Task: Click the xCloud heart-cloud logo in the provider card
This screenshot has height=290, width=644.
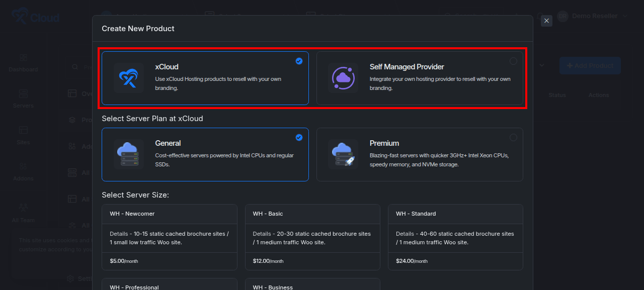Action: pyautogui.click(x=128, y=78)
